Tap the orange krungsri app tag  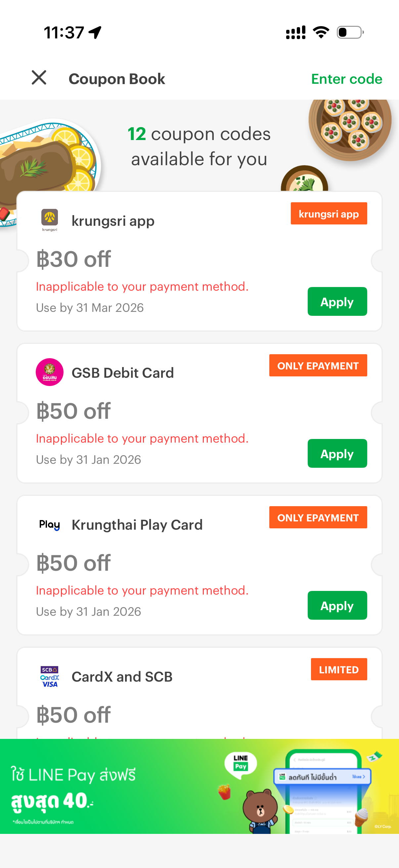pyautogui.click(x=329, y=214)
